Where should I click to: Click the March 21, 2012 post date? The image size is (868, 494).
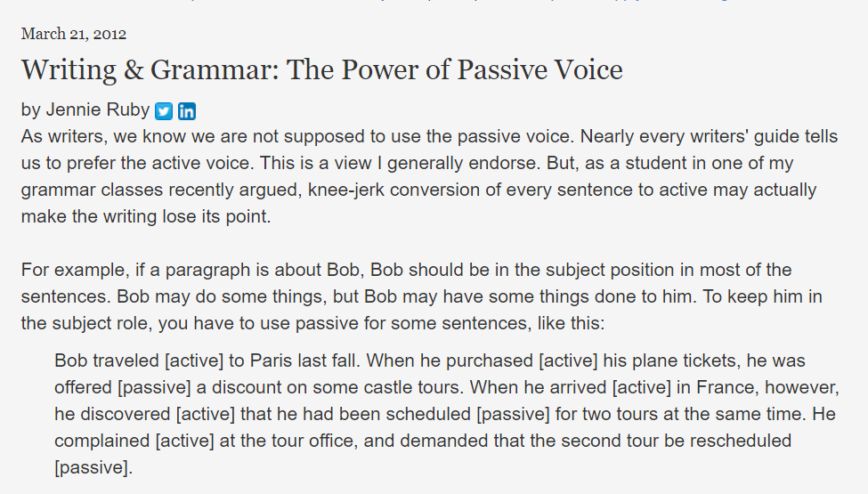coord(74,34)
